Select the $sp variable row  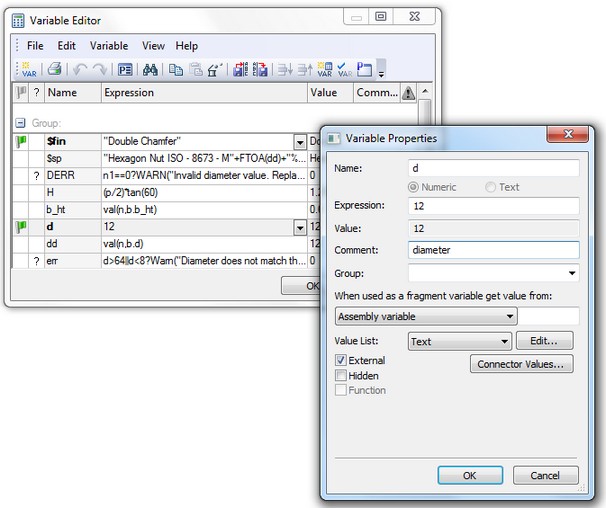coord(166,159)
